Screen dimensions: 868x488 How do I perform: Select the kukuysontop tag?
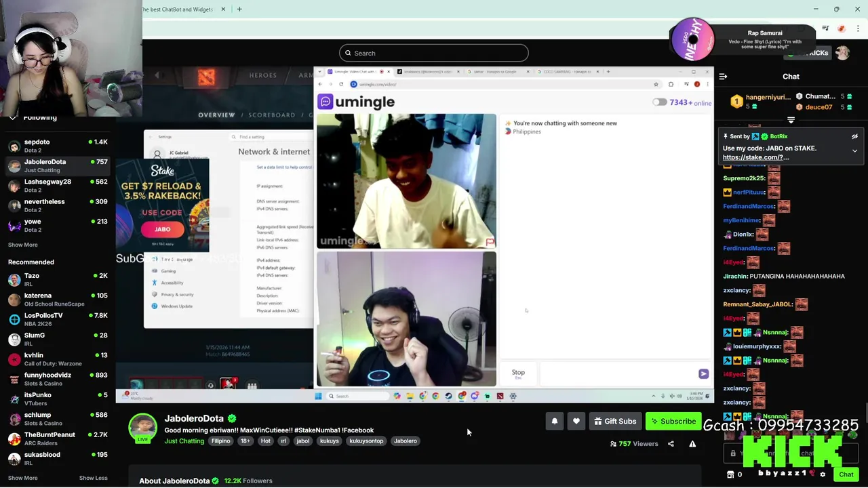click(366, 441)
